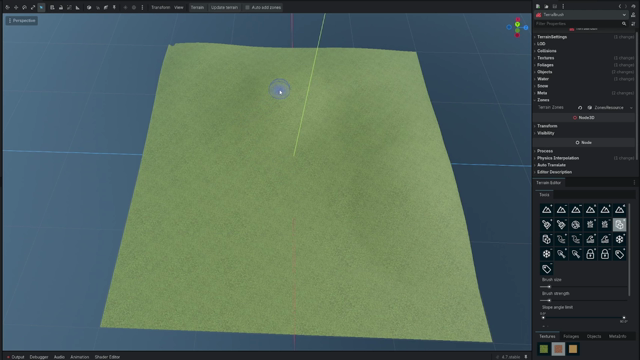This screenshot has width=640, height=360.
Task: Select the tag meta info tool in fourth row
Action: 619,254
